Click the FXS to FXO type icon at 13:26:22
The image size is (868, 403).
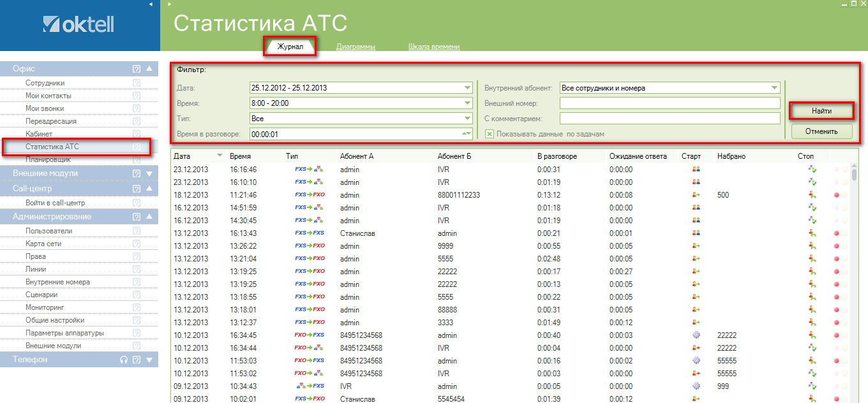(310, 246)
